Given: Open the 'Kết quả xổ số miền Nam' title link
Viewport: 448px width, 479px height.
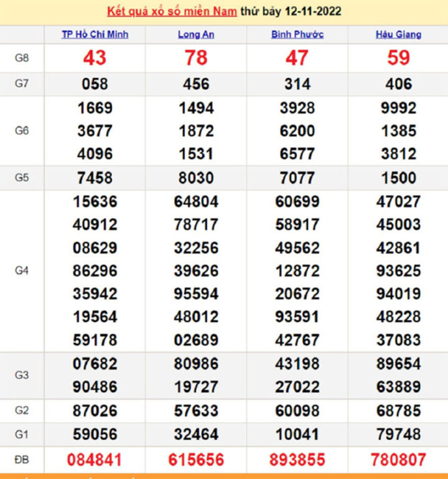Looking at the screenshot, I should coord(172,12).
